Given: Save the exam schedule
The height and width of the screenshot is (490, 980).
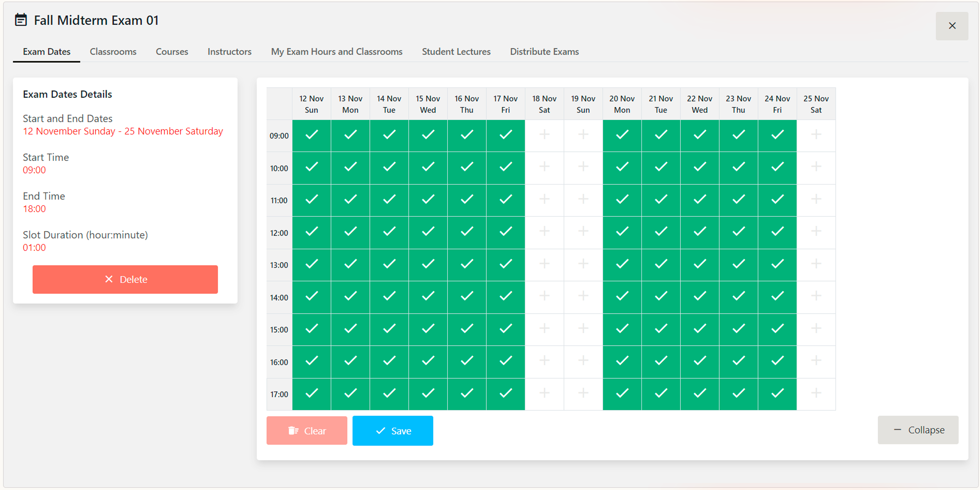Looking at the screenshot, I should 393,431.
